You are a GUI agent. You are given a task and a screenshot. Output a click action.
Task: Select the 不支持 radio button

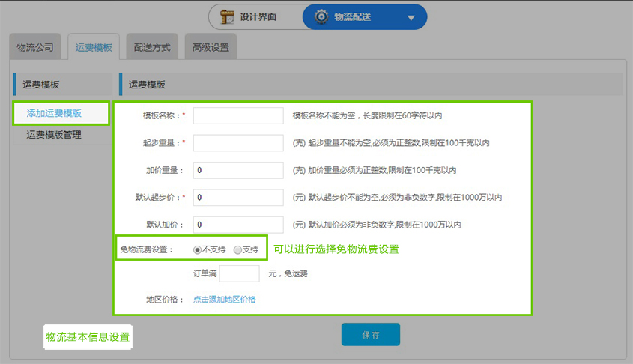pyautogui.click(x=198, y=249)
